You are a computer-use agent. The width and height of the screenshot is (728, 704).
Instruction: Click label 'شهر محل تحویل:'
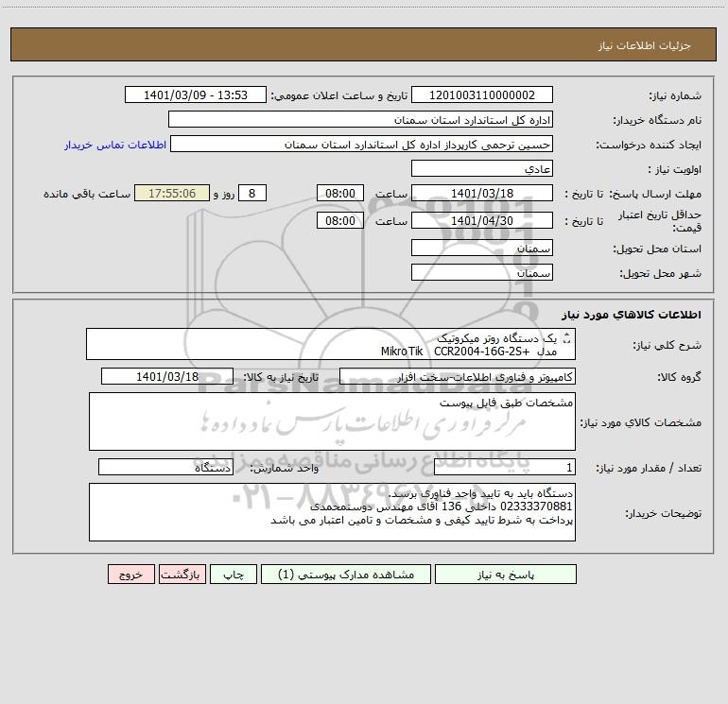pyautogui.click(x=660, y=273)
